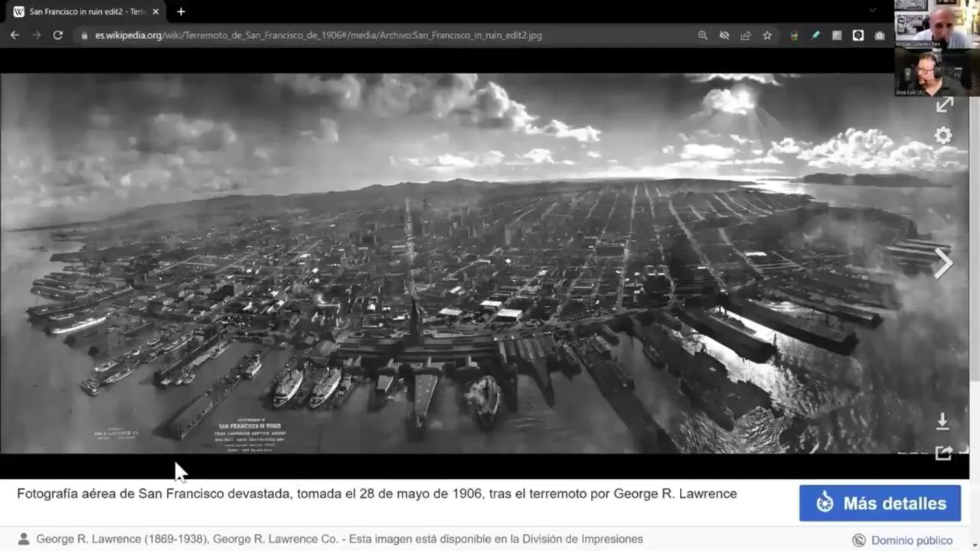View site security lock information
This screenshot has width=980, height=551.
[83, 35]
